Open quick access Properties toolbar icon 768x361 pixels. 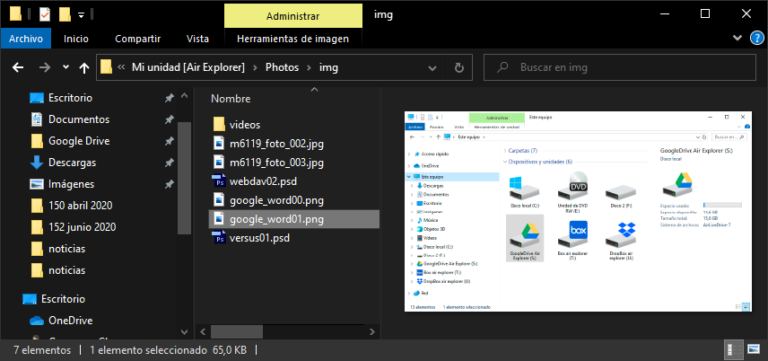45,14
